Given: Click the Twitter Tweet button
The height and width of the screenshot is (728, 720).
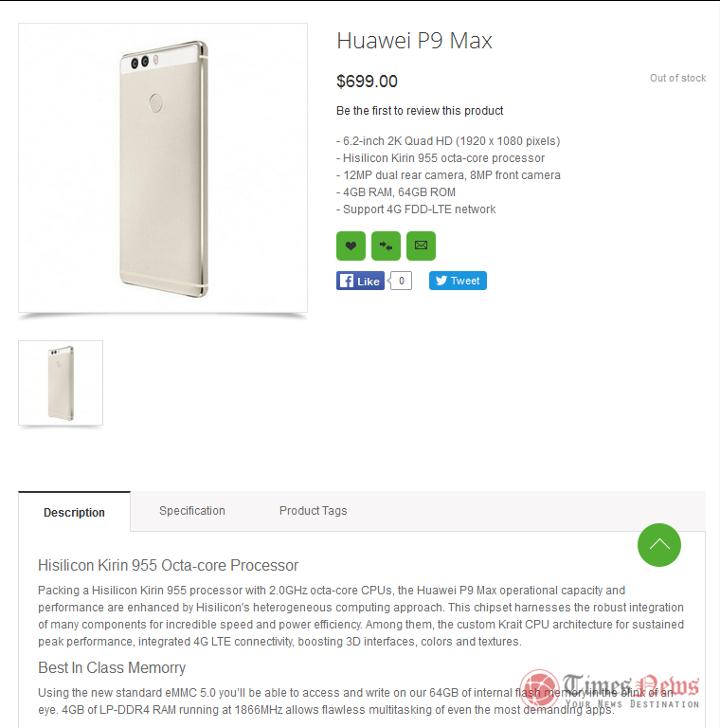Looking at the screenshot, I should pos(458,281).
